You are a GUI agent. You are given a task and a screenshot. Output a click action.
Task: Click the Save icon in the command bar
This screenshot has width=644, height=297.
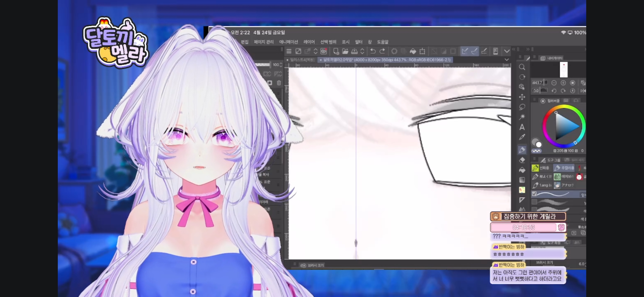click(x=354, y=51)
